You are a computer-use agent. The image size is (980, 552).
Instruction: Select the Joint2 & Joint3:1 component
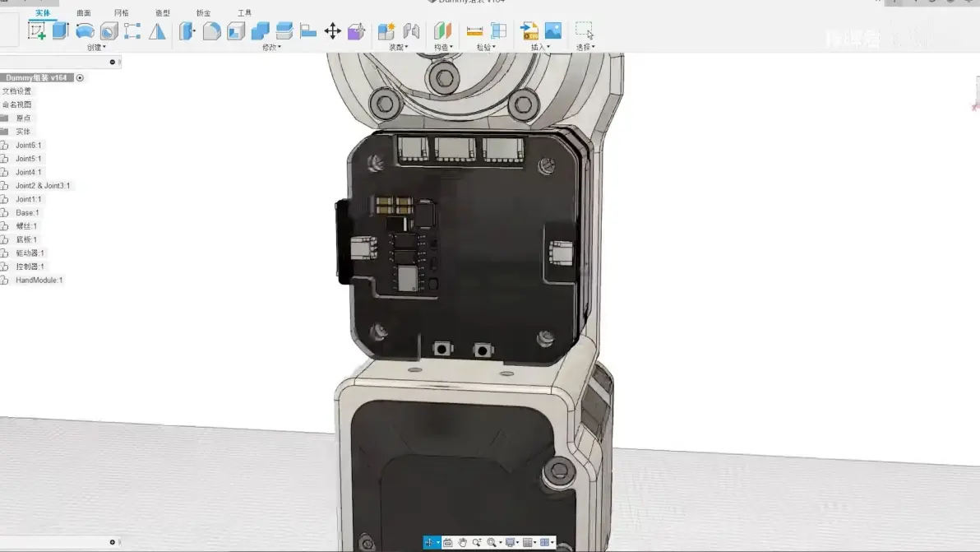point(43,186)
